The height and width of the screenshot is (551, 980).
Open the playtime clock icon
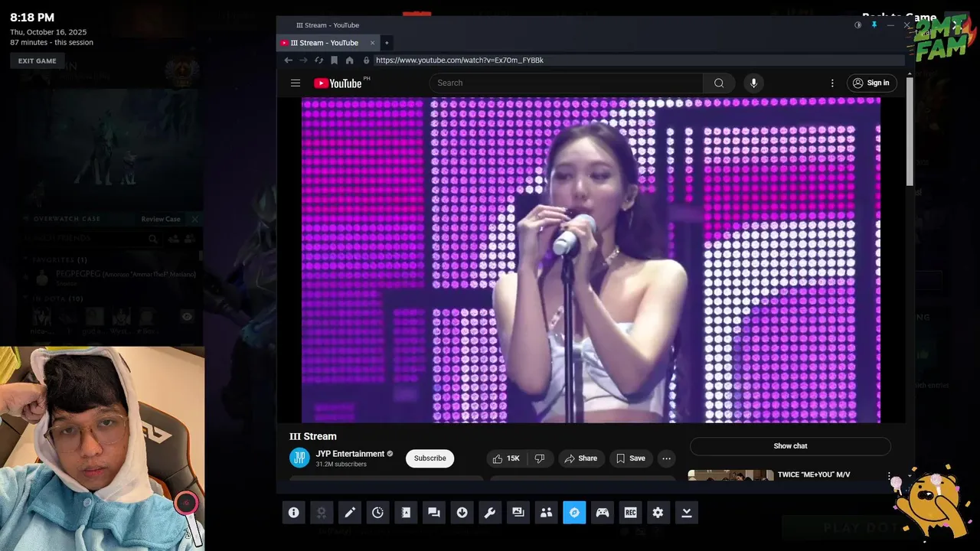(x=377, y=513)
